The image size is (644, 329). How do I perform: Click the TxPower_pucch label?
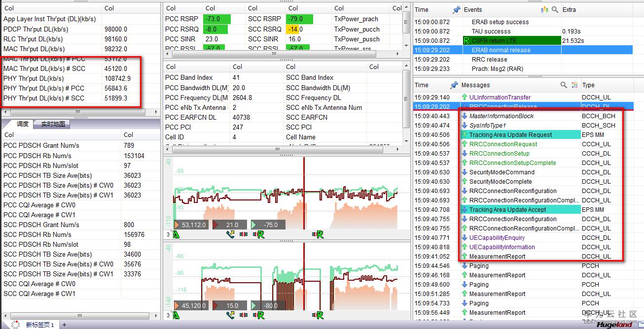357,29
